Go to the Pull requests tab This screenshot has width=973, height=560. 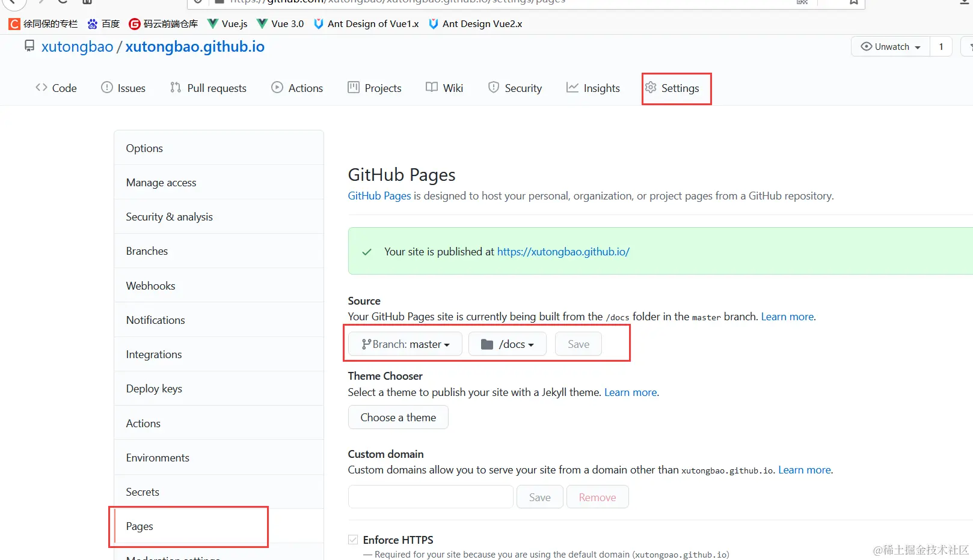208,88
